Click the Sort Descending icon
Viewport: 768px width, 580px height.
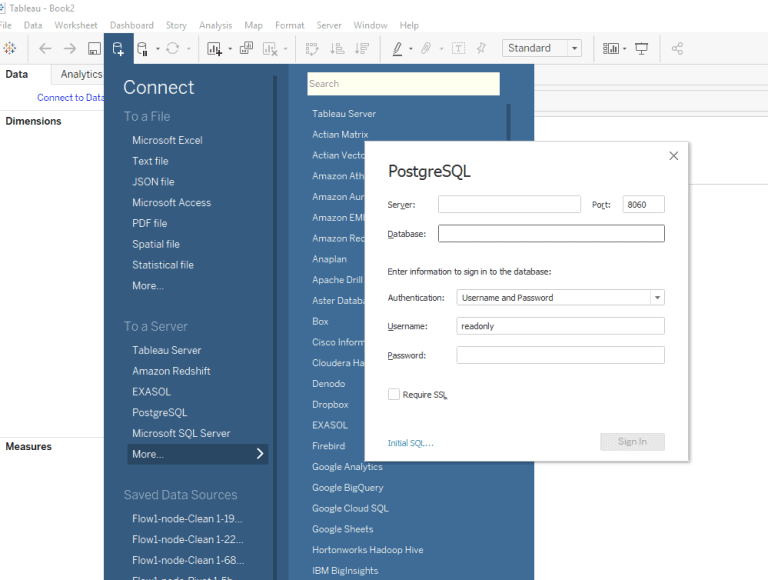[362, 48]
